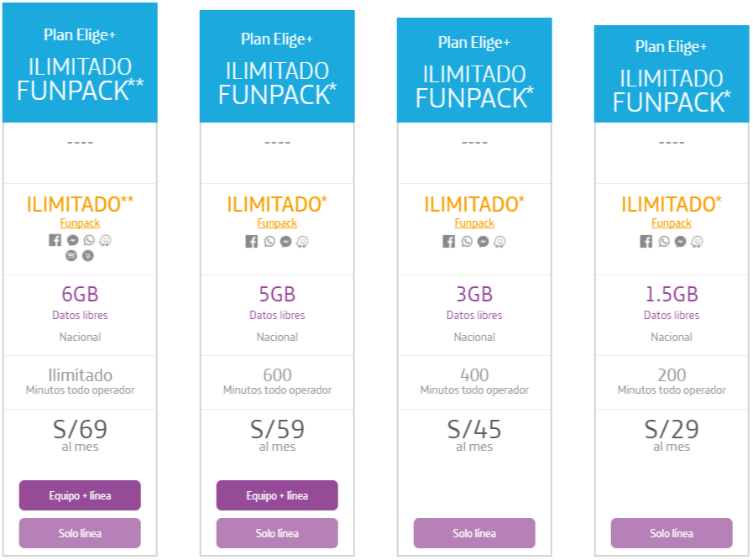The image size is (753, 560).
Task: Select Solo línea for the S/45 plan
Action: 474,533
